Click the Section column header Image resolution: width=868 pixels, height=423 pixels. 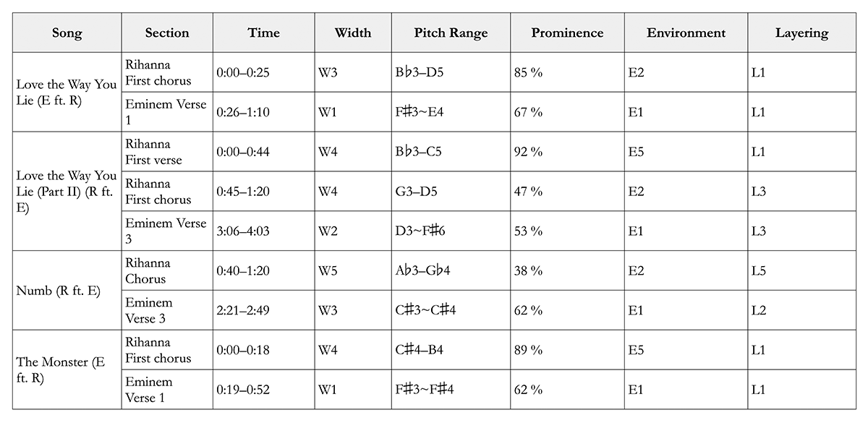166,33
